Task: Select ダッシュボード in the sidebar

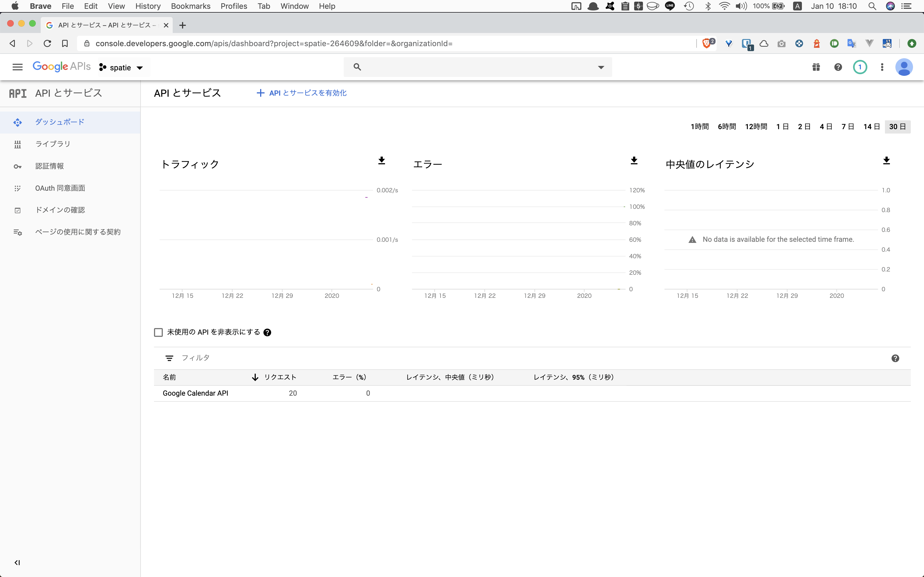Action: [60, 122]
